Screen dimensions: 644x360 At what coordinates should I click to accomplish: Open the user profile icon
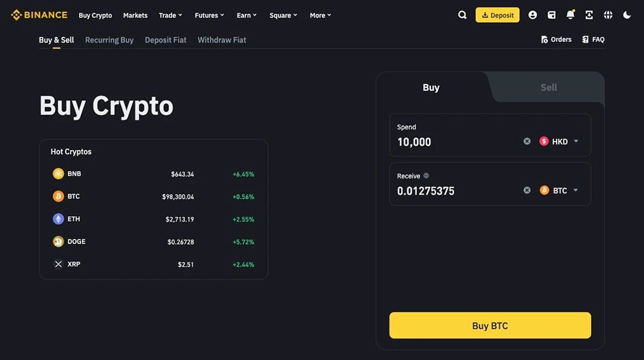(x=532, y=15)
